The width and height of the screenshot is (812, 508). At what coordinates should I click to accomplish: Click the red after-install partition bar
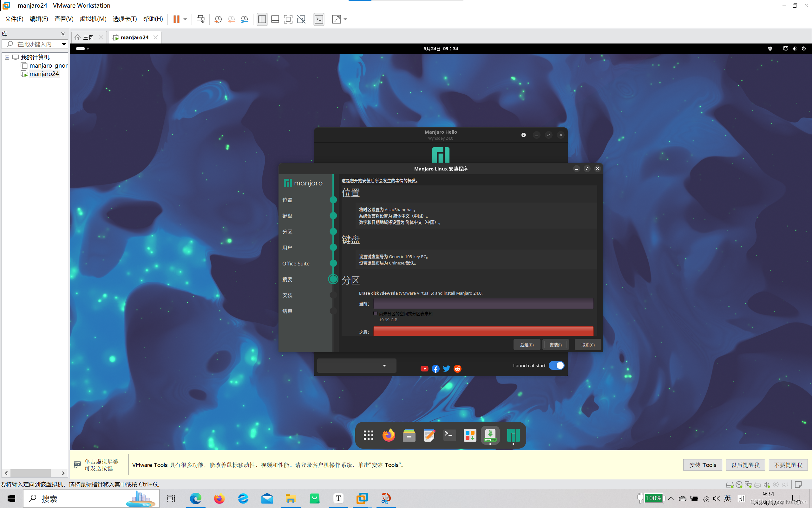coord(483,331)
